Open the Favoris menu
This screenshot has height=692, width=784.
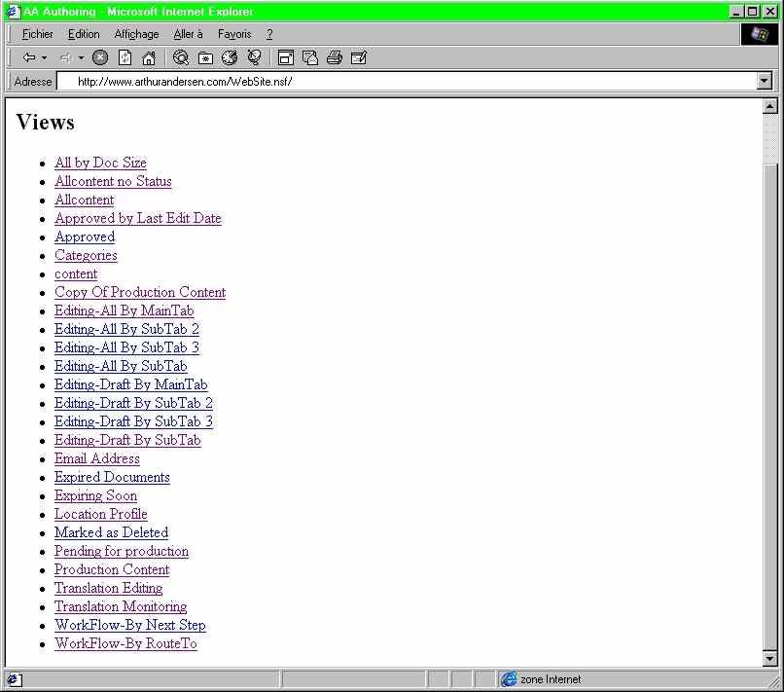[234, 34]
